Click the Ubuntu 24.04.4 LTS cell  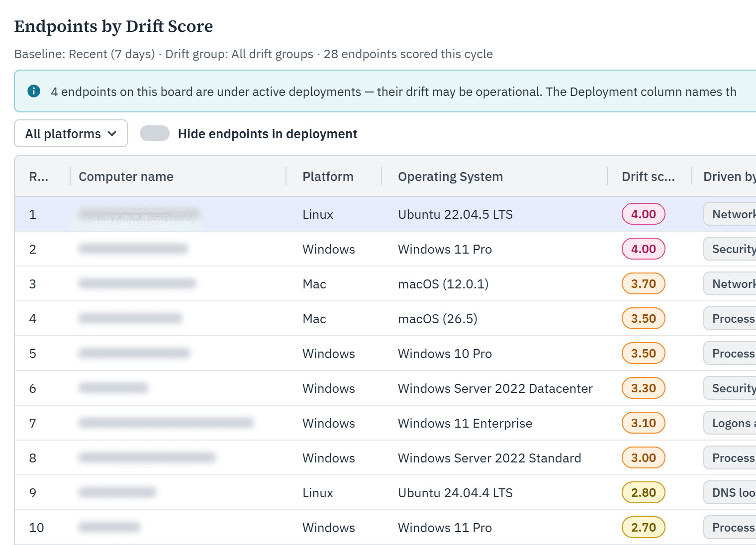click(x=455, y=493)
